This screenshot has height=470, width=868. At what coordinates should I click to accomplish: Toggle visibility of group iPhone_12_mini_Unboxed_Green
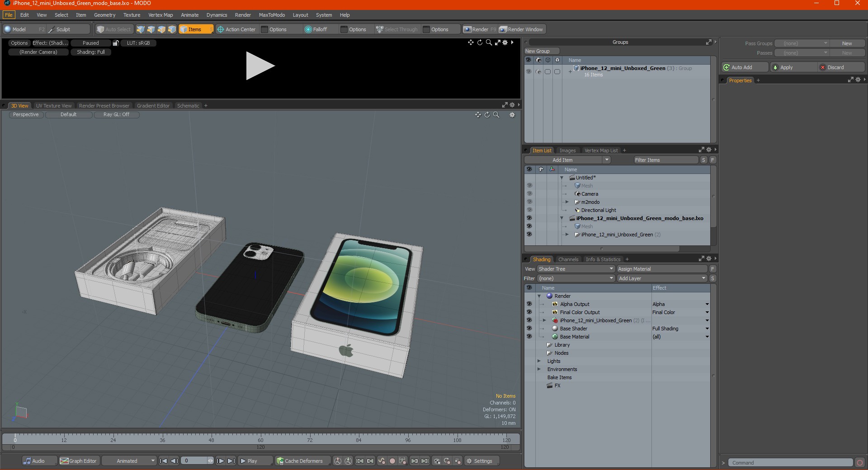(x=528, y=71)
